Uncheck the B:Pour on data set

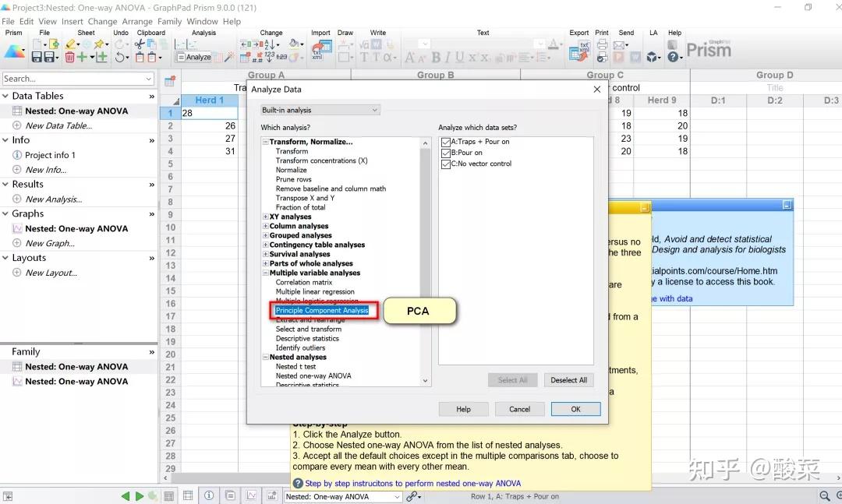445,153
